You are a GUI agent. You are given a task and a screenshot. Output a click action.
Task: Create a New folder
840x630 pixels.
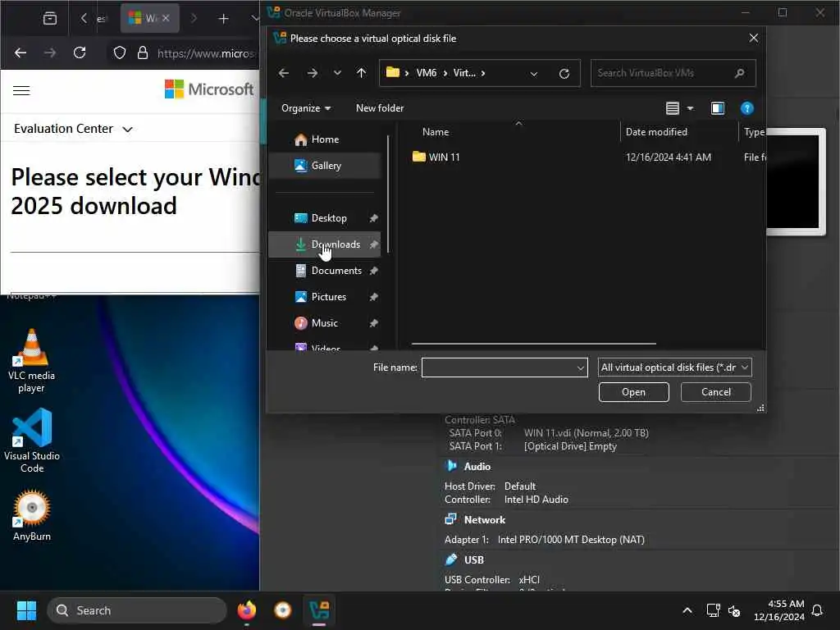click(380, 108)
